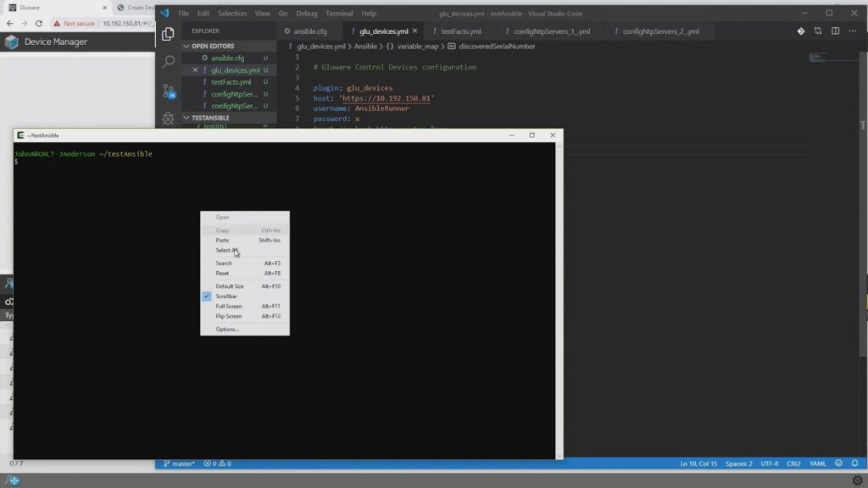The image size is (868, 488).
Task: Click Options... in the context menu
Action: click(x=227, y=330)
